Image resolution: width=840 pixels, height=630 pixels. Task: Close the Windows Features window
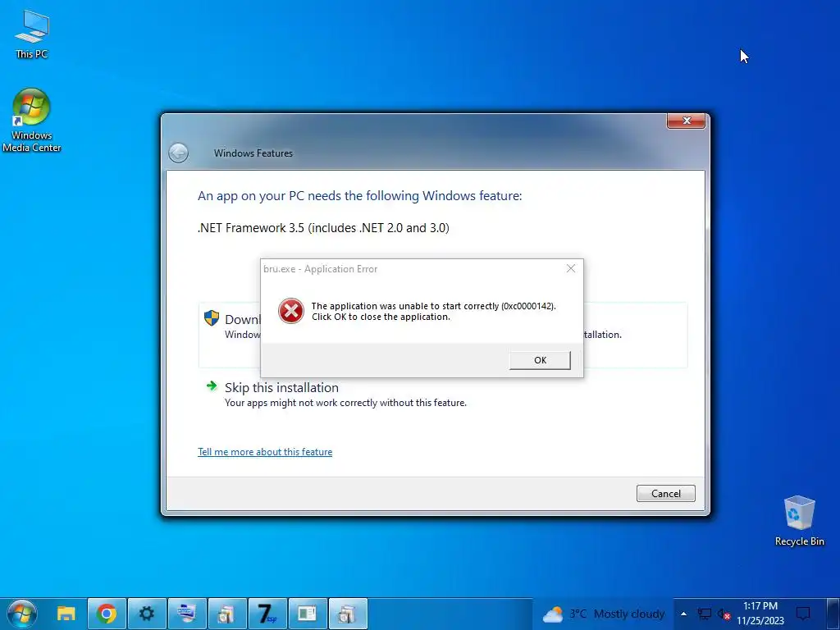click(687, 121)
